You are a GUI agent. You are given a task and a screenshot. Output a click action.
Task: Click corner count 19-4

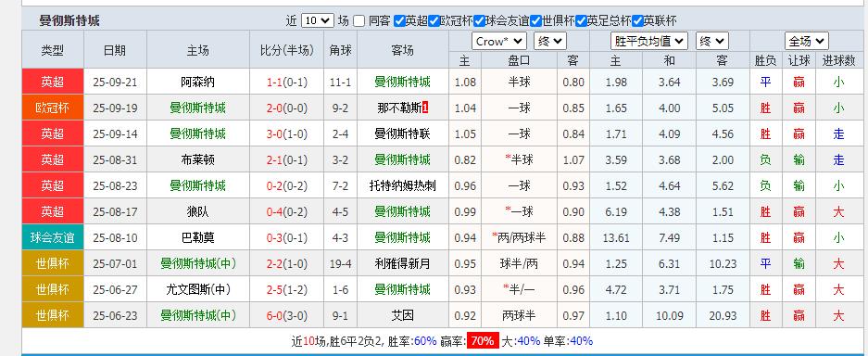(x=341, y=263)
